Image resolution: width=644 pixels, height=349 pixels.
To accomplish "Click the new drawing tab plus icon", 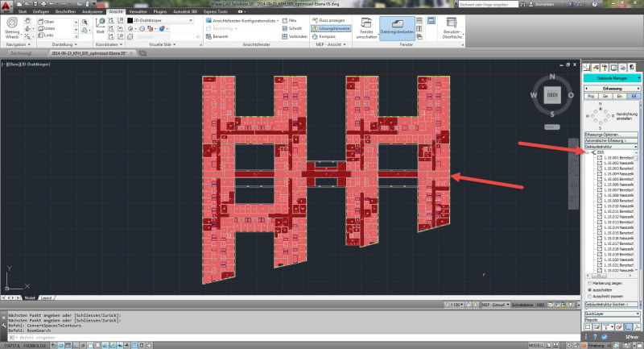I will click(x=142, y=53).
